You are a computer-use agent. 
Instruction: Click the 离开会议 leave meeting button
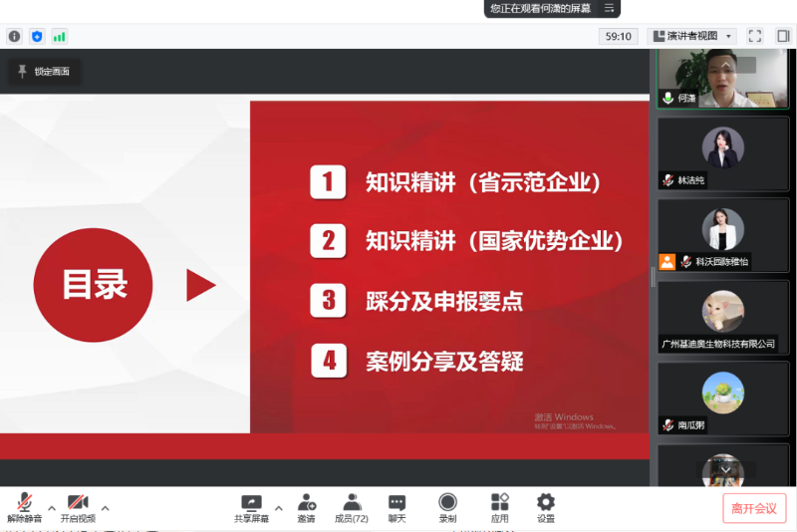coord(754,508)
